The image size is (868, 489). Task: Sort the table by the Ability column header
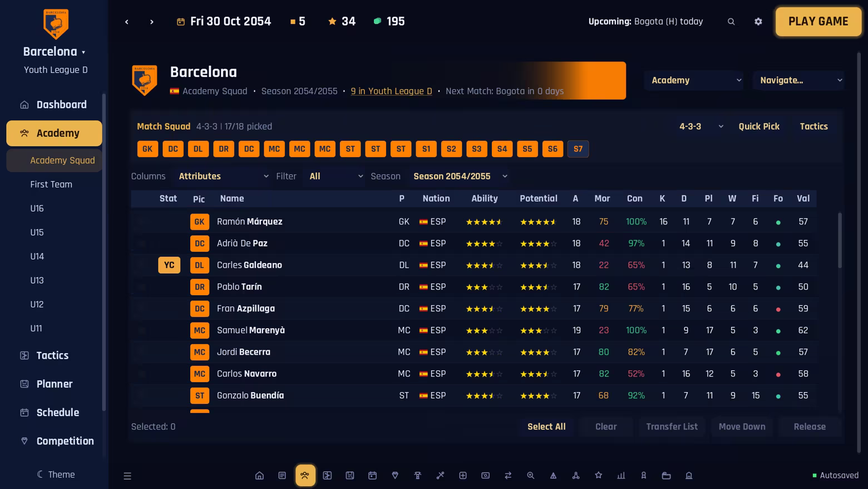484,199
